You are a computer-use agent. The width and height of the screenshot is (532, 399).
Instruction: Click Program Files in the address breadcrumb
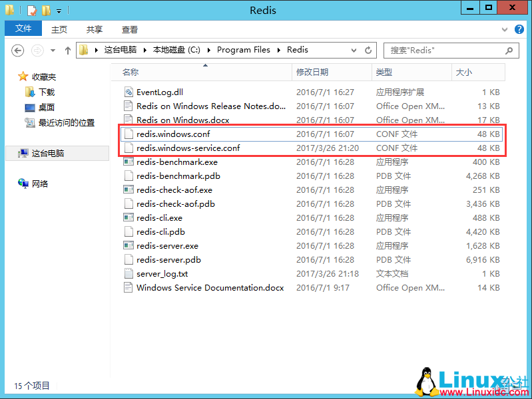click(x=243, y=50)
